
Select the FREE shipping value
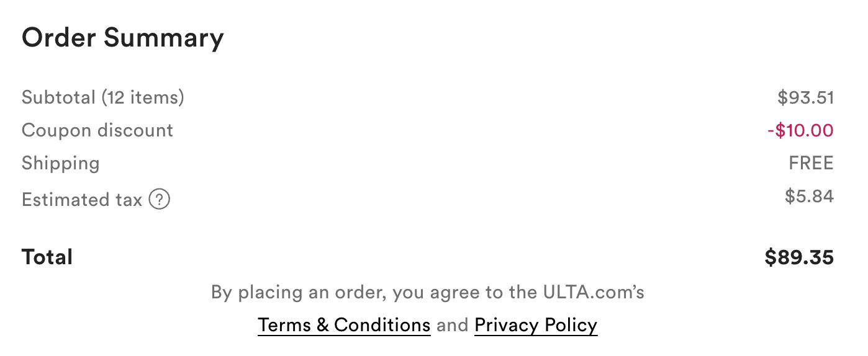(x=811, y=163)
